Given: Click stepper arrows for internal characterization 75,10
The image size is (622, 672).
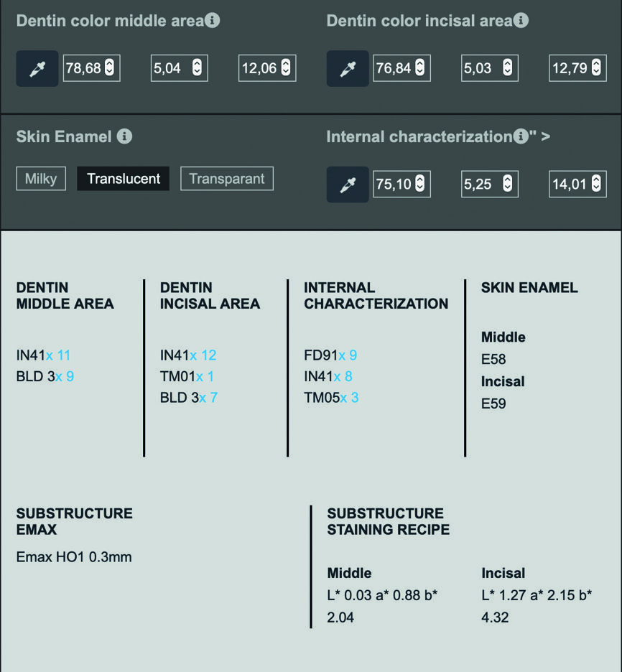Looking at the screenshot, I should tap(420, 185).
